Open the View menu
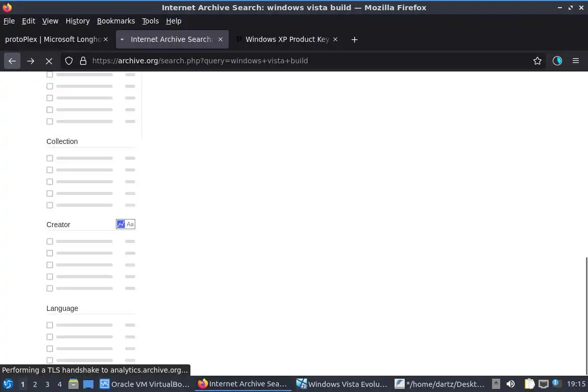The width and height of the screenshot is (588, 392). click(50, 21)
